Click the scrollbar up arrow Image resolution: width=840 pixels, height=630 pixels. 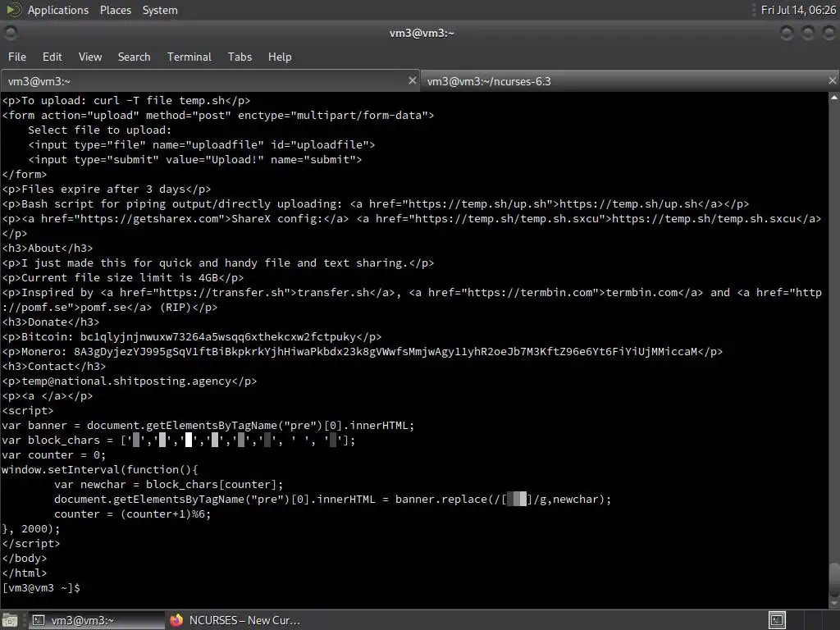point(833,98)
